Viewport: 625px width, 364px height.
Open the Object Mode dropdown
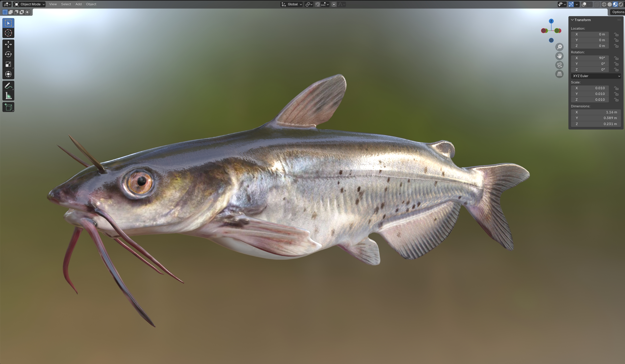29,4
